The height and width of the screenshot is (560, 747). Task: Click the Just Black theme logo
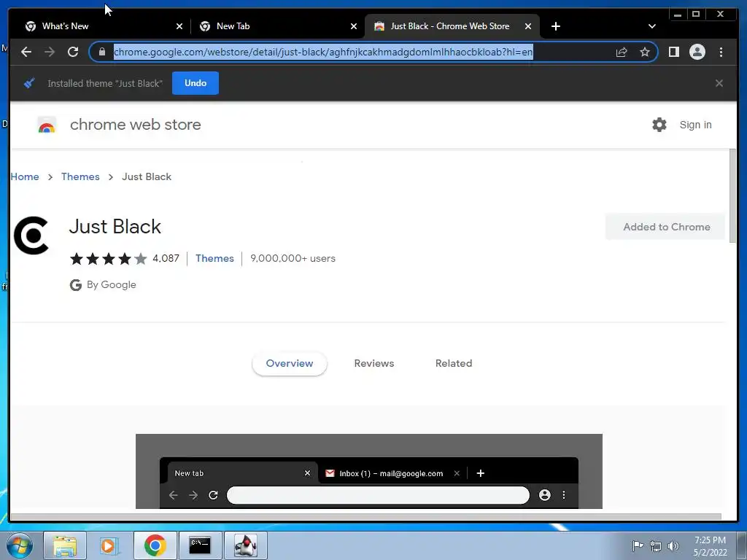point(31,236)
